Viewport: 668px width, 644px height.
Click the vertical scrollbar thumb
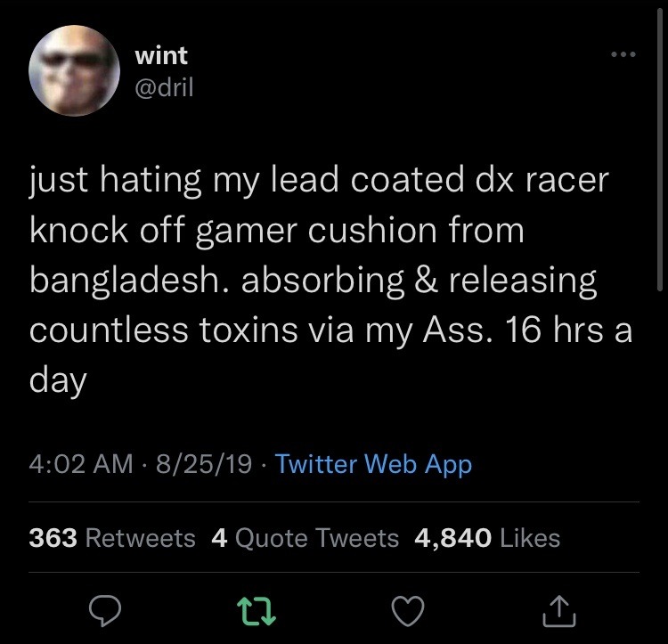pyautogui.click(x=659, y=150)
